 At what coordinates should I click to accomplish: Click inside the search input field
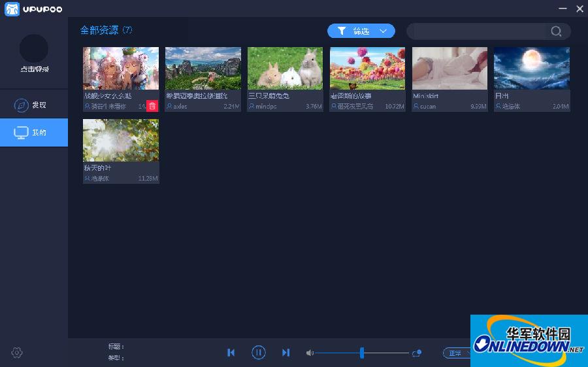pos(478,31)
